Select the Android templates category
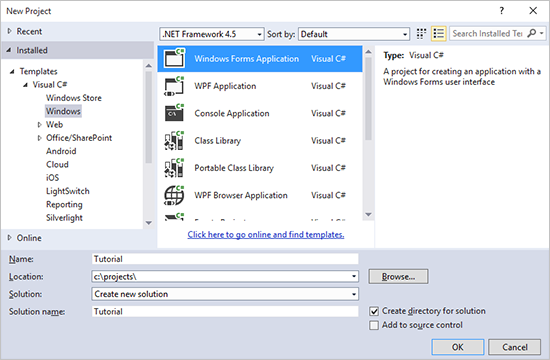The image size is (550, 360). click(61, 151)
